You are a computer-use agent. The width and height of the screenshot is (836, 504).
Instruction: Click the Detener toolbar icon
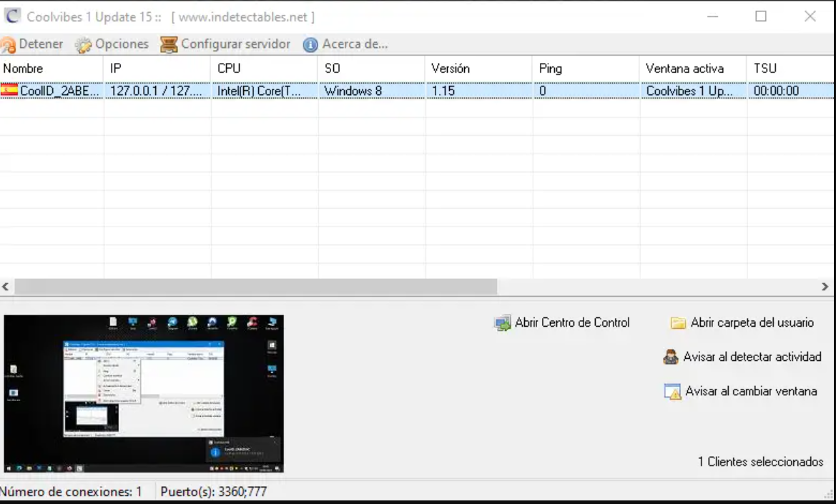9,45
